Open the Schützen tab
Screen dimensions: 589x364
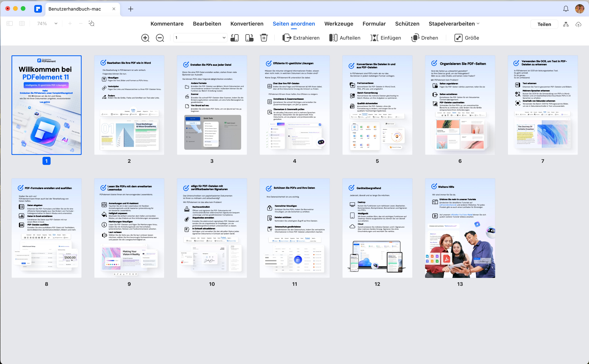407,24
